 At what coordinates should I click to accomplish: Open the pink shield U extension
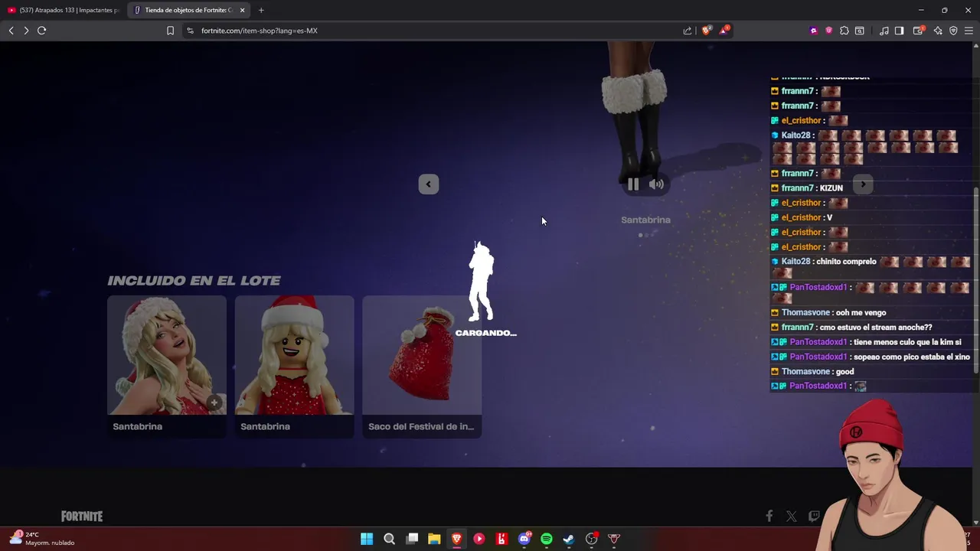click(x=828, y=31)
